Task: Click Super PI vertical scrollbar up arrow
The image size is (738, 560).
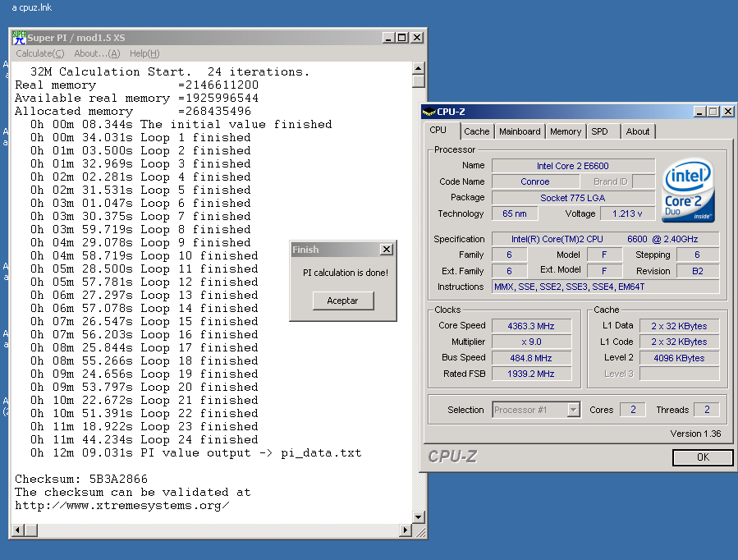Action: [419, 69]
